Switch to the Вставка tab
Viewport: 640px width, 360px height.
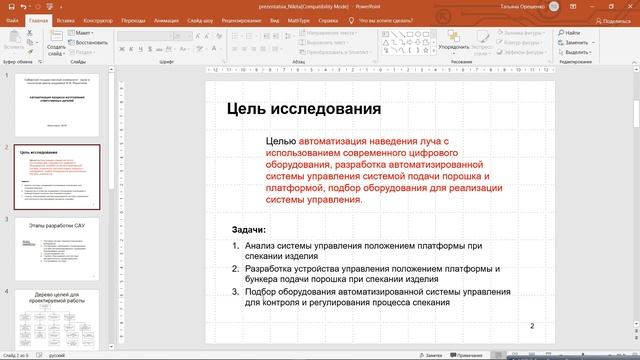[66, 20]
